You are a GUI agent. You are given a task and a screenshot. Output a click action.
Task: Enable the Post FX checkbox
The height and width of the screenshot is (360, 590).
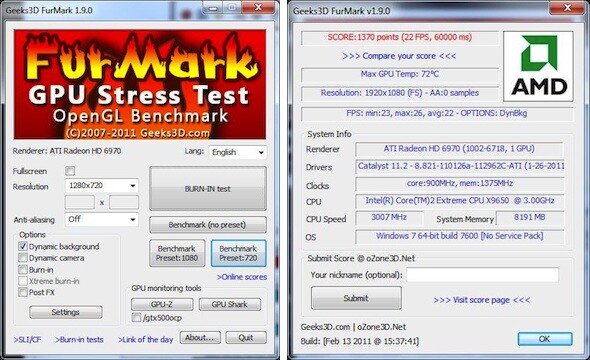tap(23, 292)
